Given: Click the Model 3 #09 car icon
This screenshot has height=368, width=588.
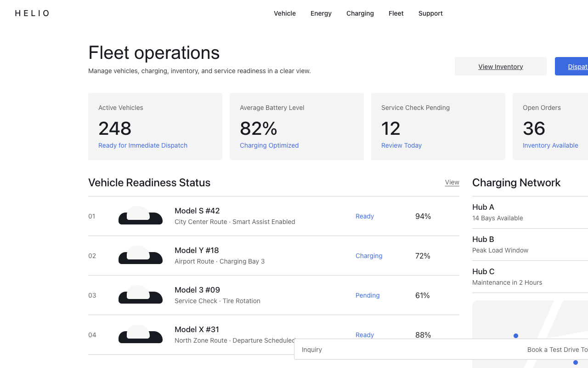Looking at the screenshot, I should click(141, 295).
